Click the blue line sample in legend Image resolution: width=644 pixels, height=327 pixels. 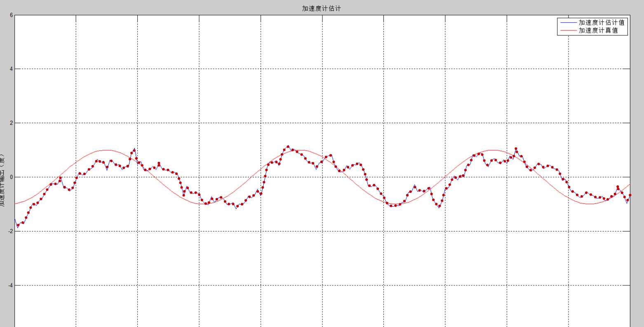(x=568, y=23)
